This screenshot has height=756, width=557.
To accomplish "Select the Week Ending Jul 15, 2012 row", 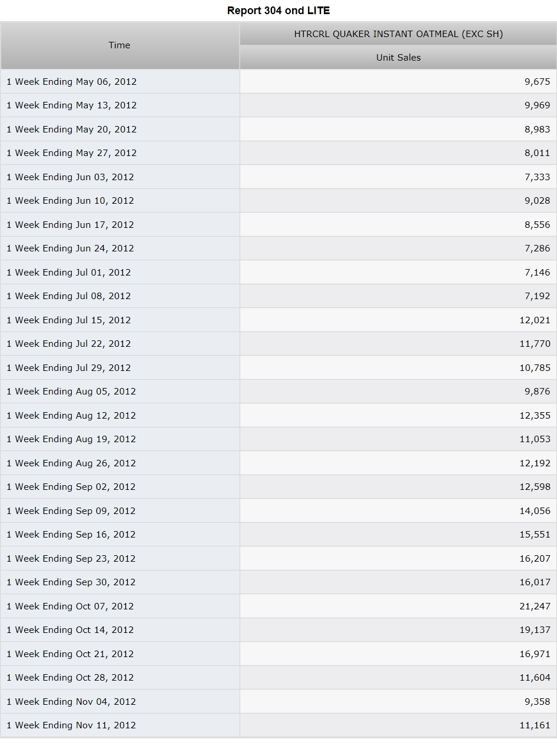I will (278, 320).
